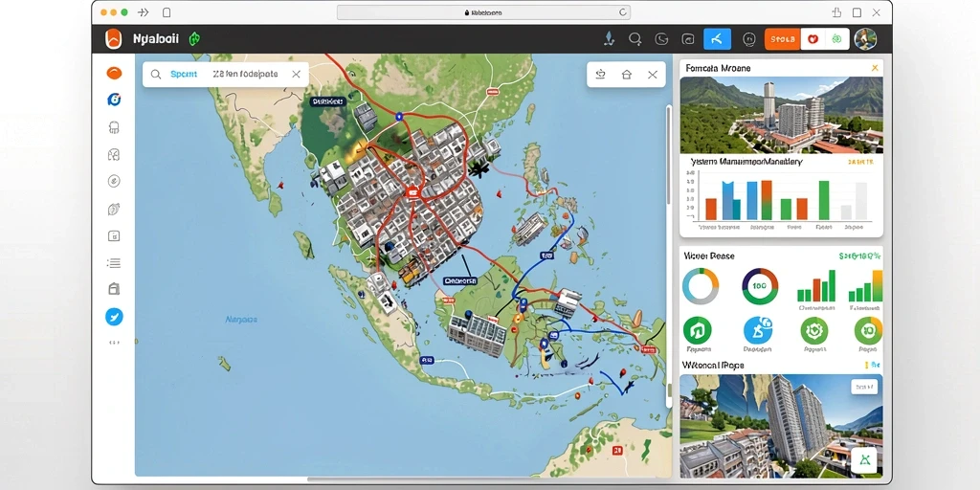Viewport: 980px width, 490px height.
Task: Open the mountain towers photo in the top panel
Action: click(x=781, y=115)
